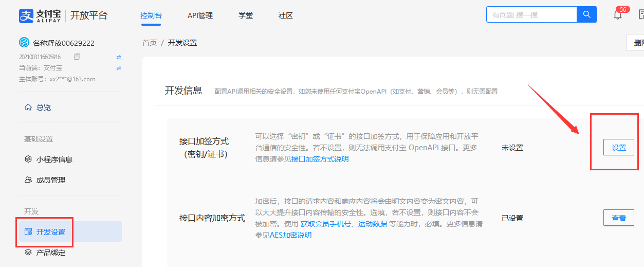
Task: Go to 成员管理 member management
Action: (x=50, y=180)
